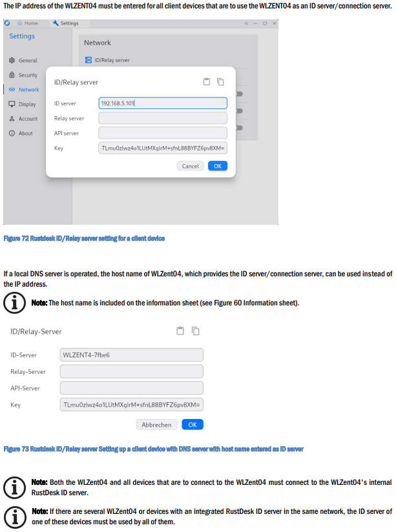This screenshot has height=532, width=396.
Task: Open General settings in sidebar
Action: 23,61
